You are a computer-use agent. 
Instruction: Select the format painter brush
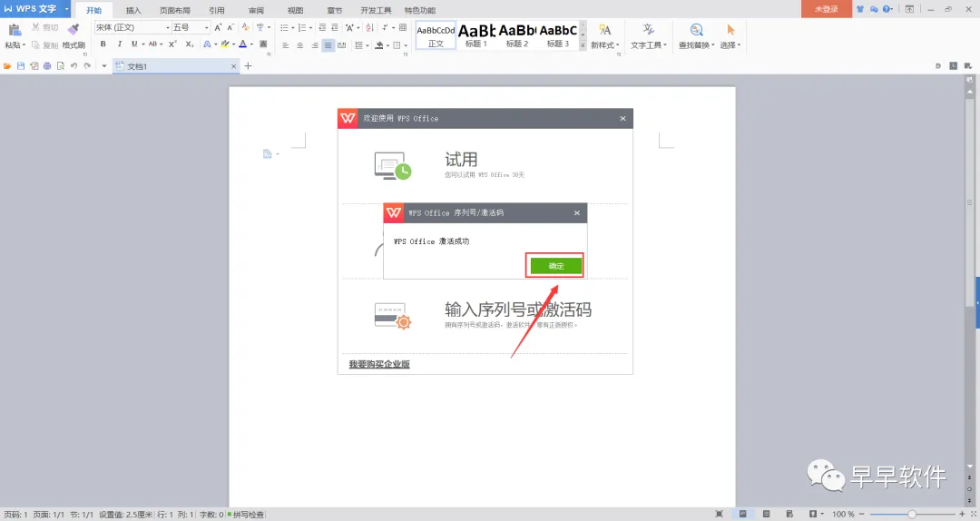[73, 29]
